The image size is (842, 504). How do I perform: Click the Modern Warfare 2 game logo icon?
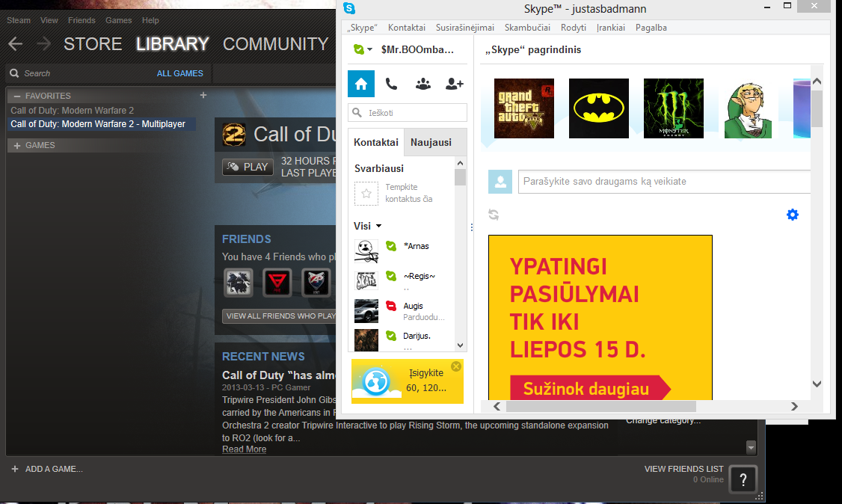pyautogui.click(x=234, y=134)
